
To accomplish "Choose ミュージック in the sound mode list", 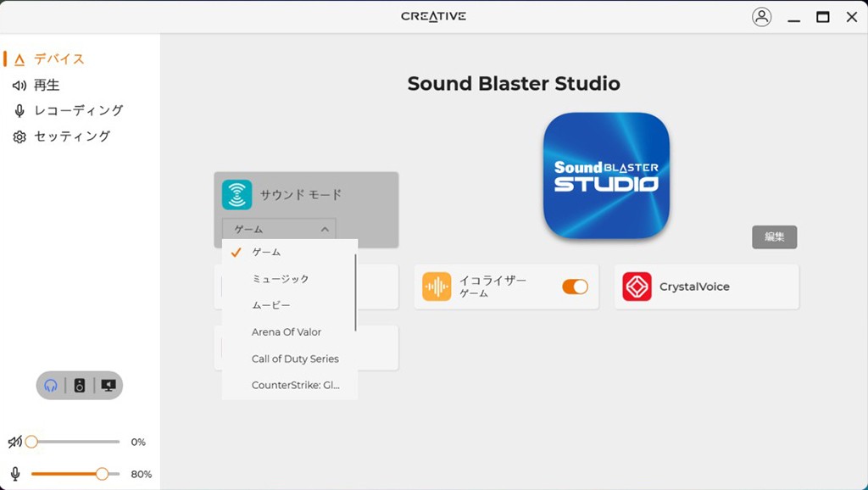I will pos(290,279).
